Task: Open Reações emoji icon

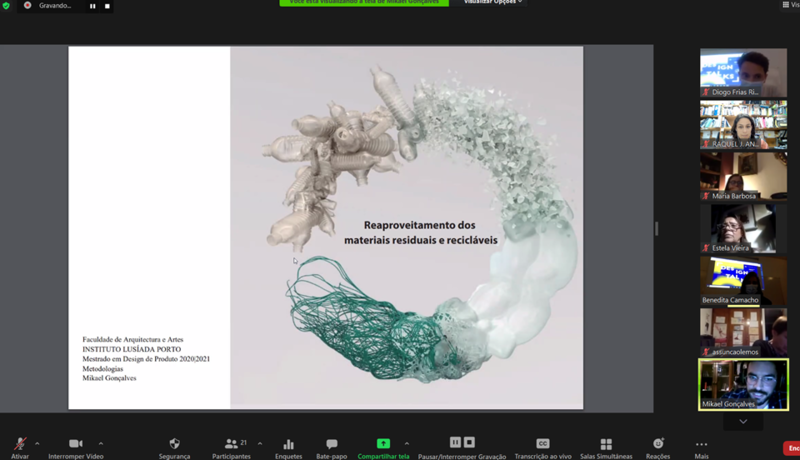Action: pyautogui.click(x=658, y=443)
